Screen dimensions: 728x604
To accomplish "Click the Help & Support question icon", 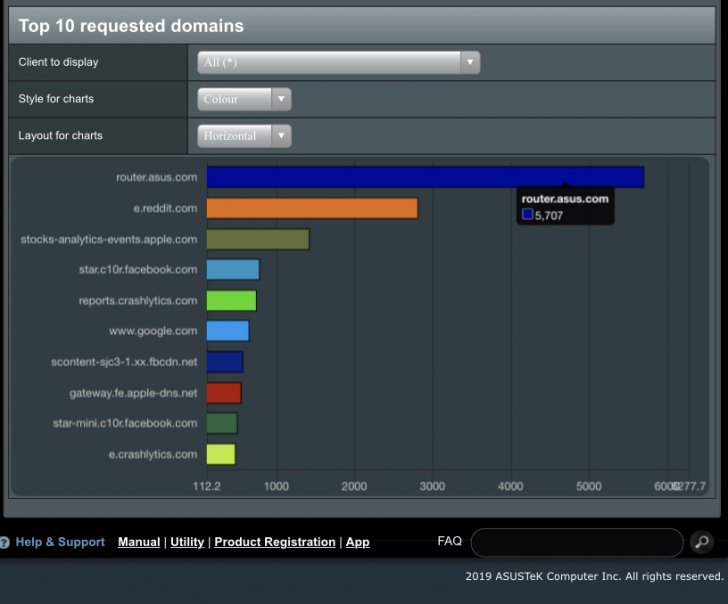I will coord(5,542).
